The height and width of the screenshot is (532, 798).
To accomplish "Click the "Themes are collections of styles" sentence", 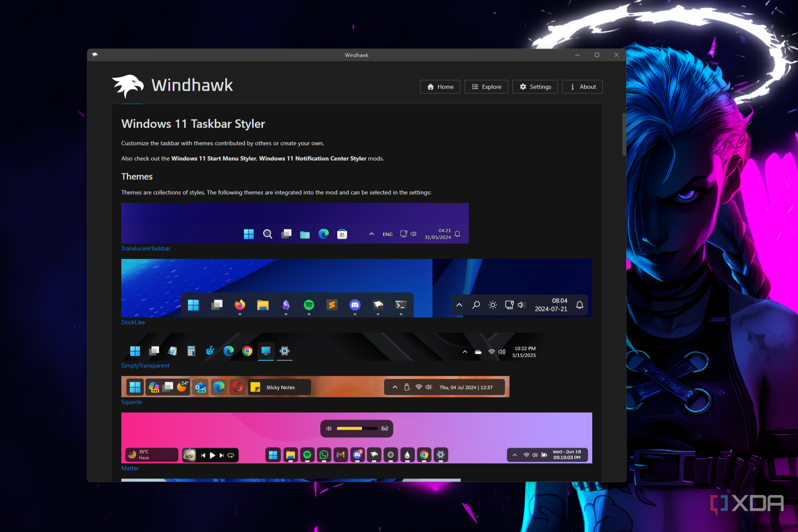I will (276, 193).
